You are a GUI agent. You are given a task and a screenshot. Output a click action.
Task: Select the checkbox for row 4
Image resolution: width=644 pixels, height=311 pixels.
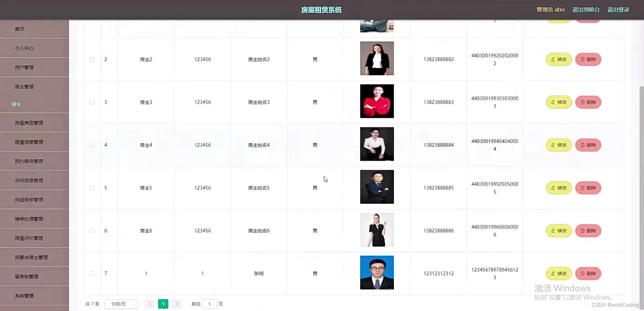coord(92,145)
